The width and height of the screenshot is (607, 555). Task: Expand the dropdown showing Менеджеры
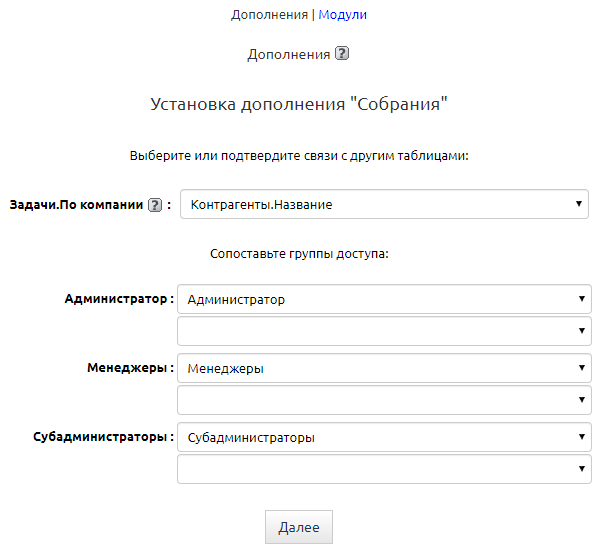coord(384,368)
